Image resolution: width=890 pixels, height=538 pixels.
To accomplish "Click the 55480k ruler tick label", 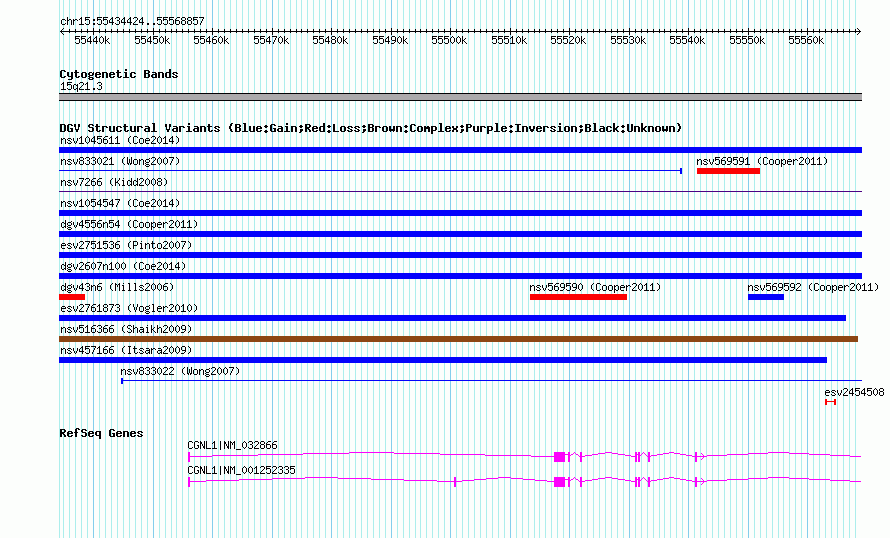I will (x=330, y=40).
